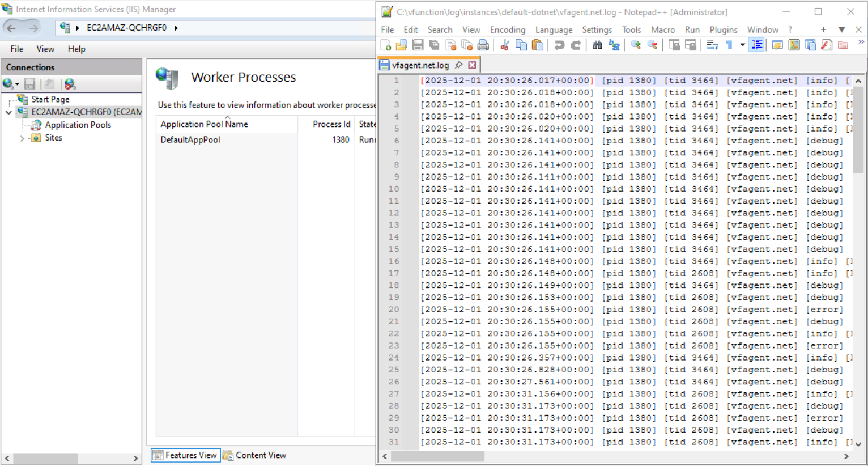Toggle Show All Characters pilcrow button

point(729,45)
